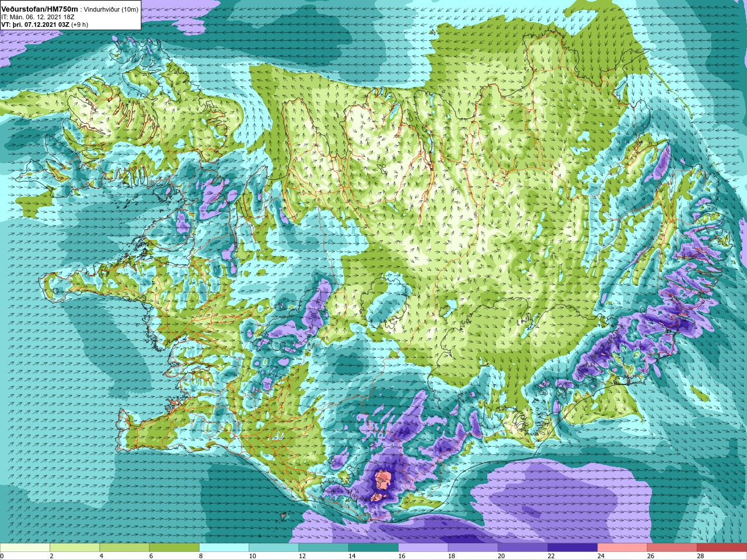This screenshot has height=560, width=747.
Task: Click the medium purple 18–20 legend swatch
Action: (x=473, y=547)
